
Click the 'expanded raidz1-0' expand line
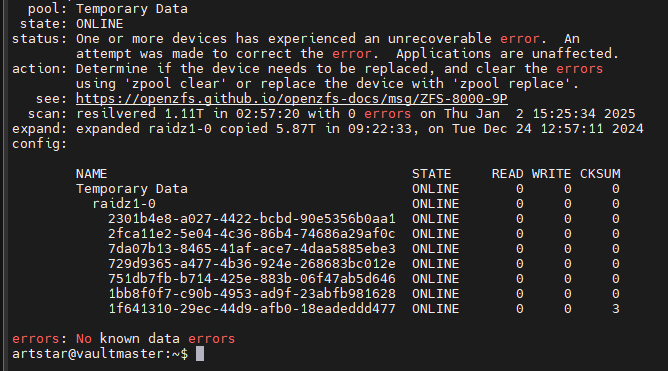[x=360, y=129]
